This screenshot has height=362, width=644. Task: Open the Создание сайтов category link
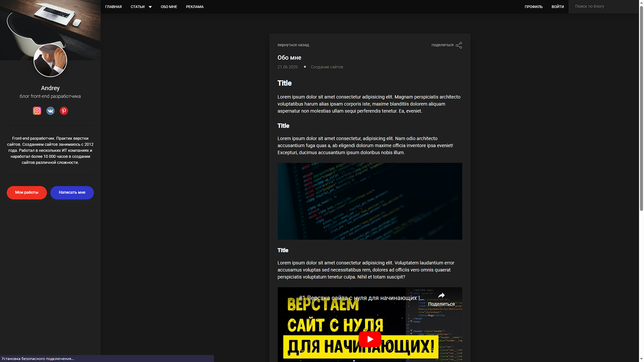[327, 67]
